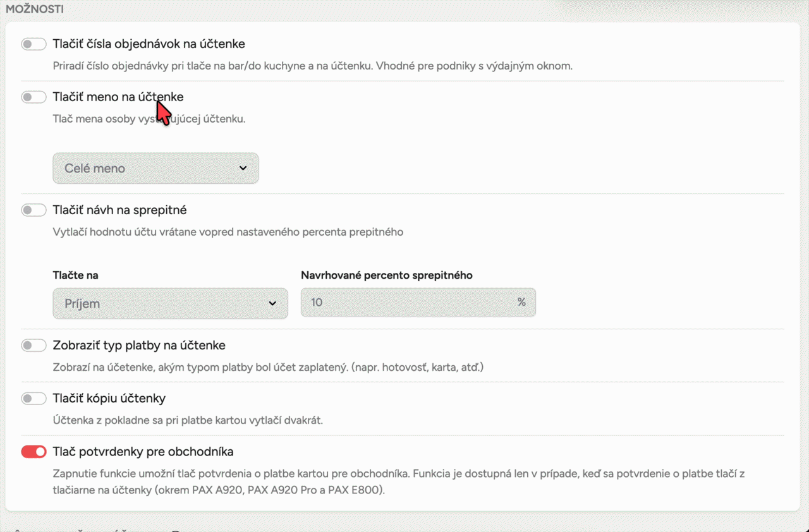Click the "Tlač potvrdenky pre obchodníka" label
This screenshot has height=532, width=809.
pyautogui.click(x=143, y=452)
